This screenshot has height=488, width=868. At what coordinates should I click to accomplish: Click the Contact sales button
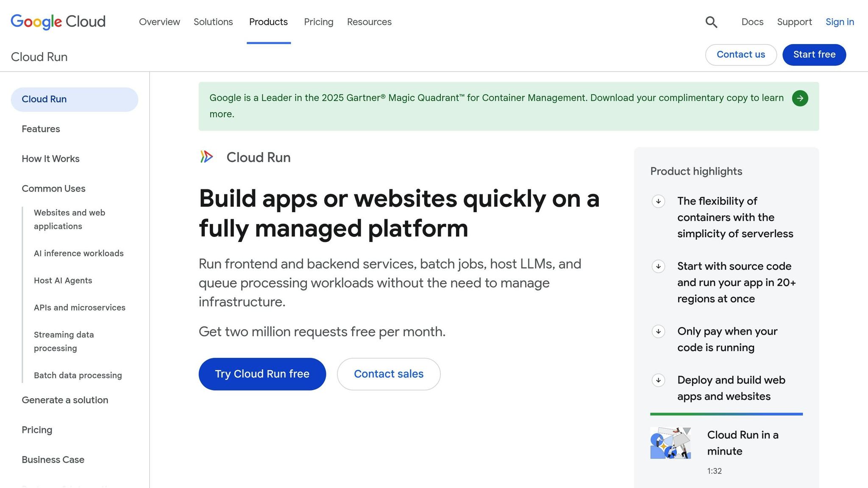pos(389,374)
